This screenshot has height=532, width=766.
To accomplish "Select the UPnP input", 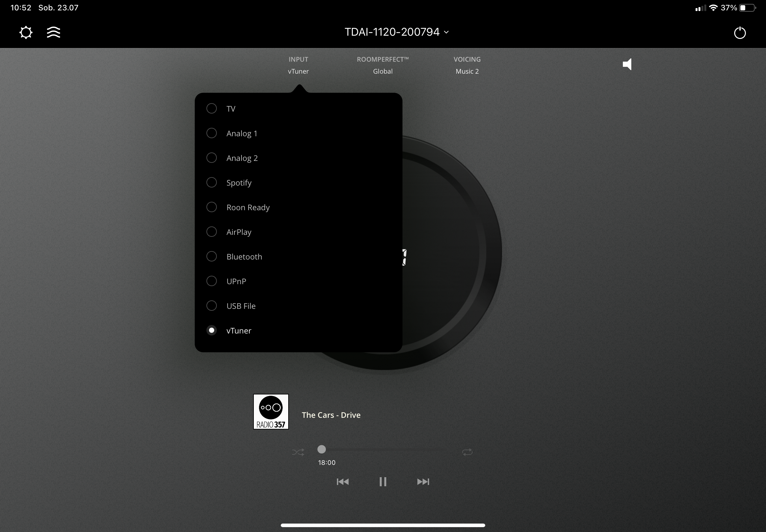I will coord(298,281).
